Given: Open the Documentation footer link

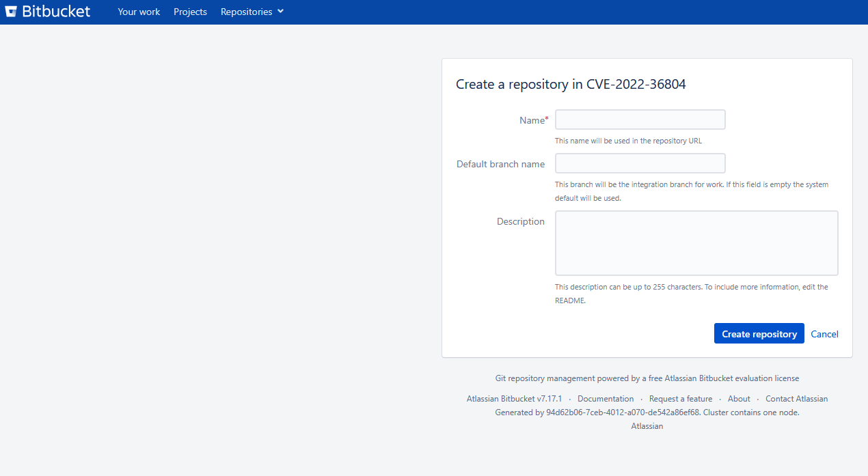Looking at the screenshot, I should coord(606,399).
